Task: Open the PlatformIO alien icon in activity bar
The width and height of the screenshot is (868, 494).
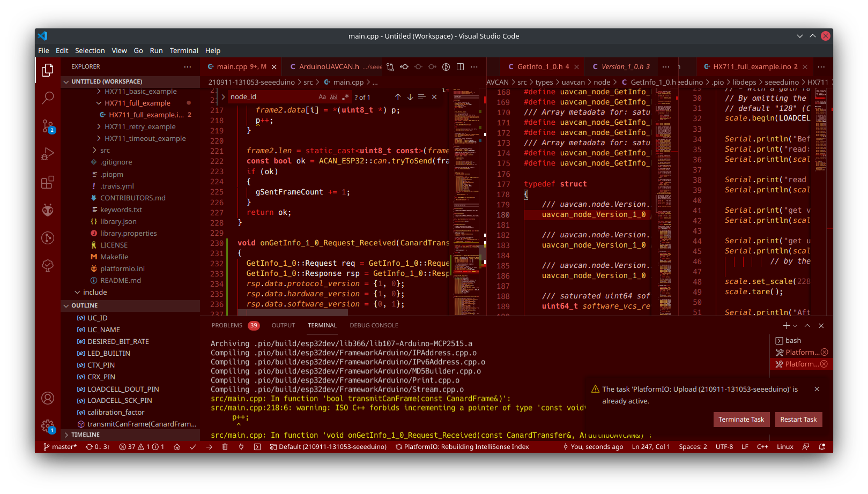Action: [x=48, y=210]
